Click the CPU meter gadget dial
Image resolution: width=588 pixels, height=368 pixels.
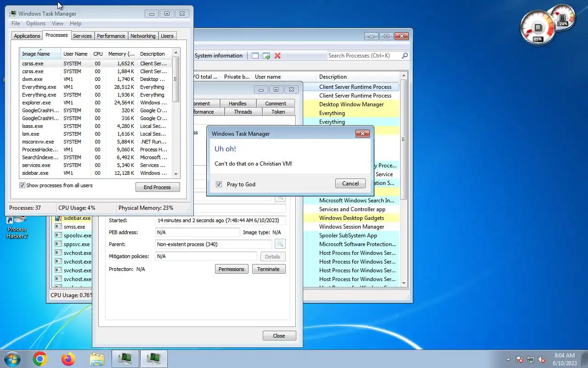click(x=538, y=28)
